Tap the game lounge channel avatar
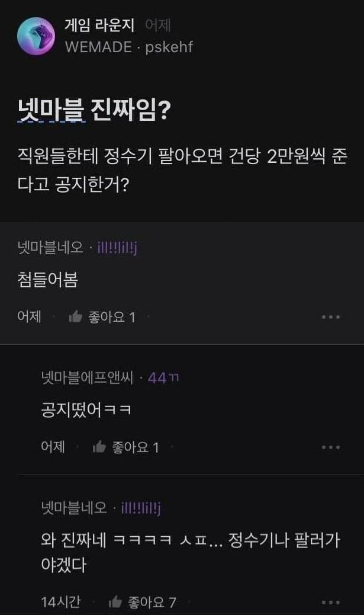 37,36
